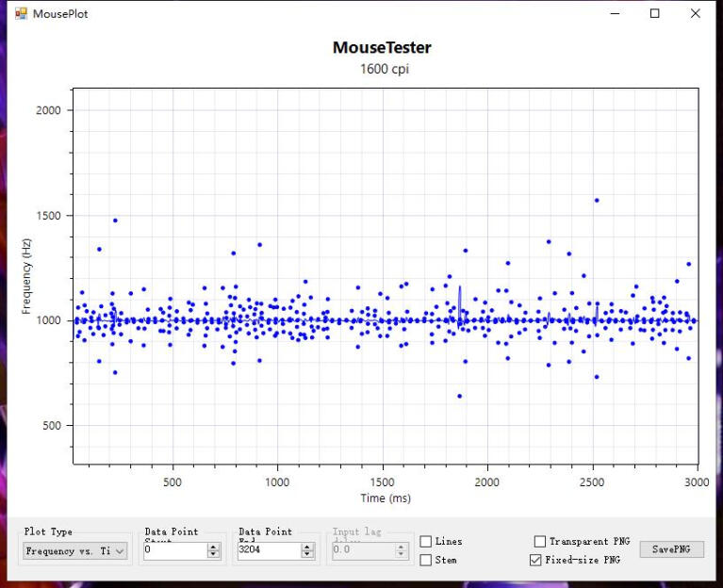Uncheck the Fixed-size PNG option
The height and width of the screenshot is (588, 723).
[536, 560]
